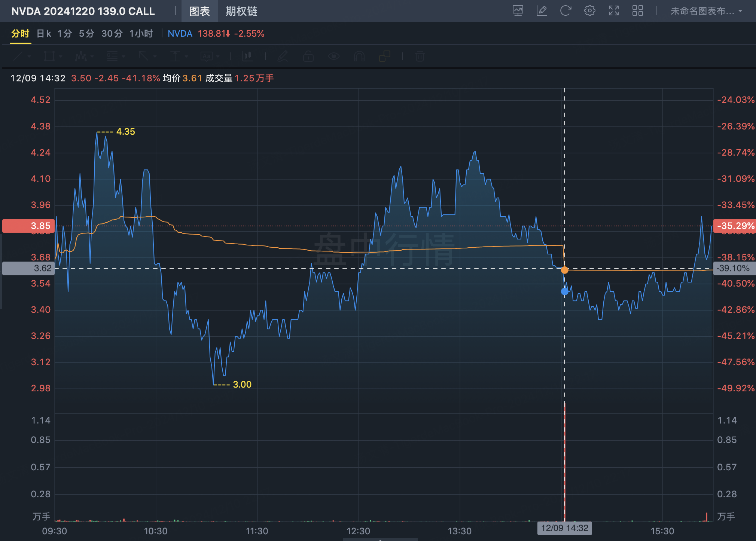Viewport: 756px width, 541px height.
Task: Enter fullscreen chart mode
Action: click(x=613, y=11)
